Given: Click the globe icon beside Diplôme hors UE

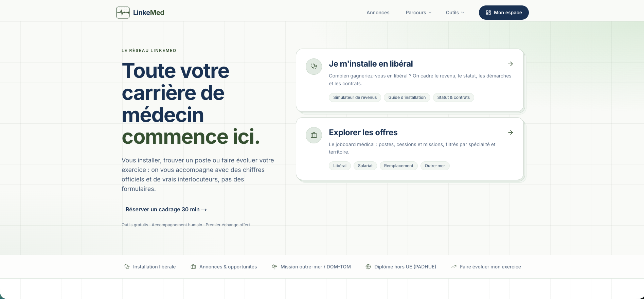Looking at the screenshot, I should [368, 267].
